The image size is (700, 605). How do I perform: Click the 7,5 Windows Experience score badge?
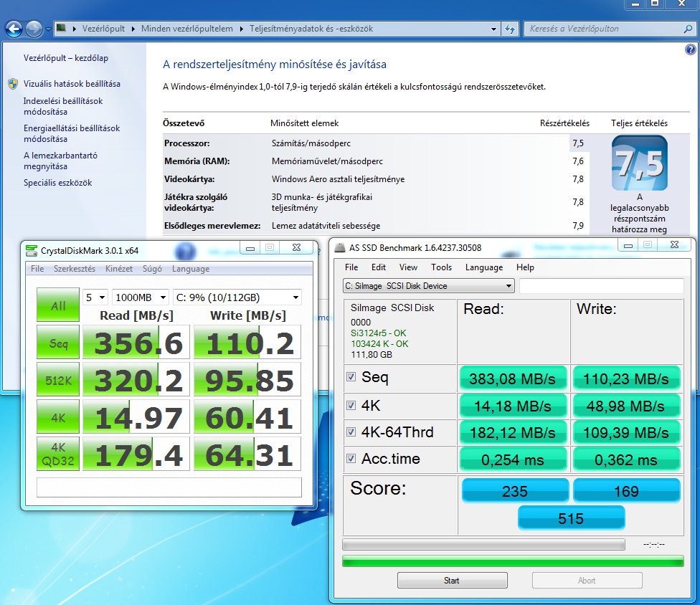pos(639,163)
